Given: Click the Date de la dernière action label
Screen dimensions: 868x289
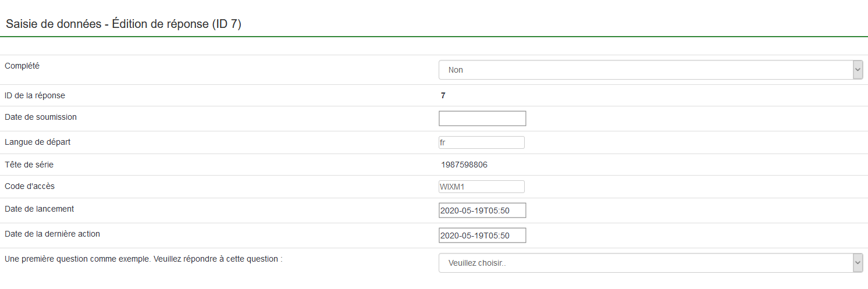Looking at the screenshot, I should 52,234.
